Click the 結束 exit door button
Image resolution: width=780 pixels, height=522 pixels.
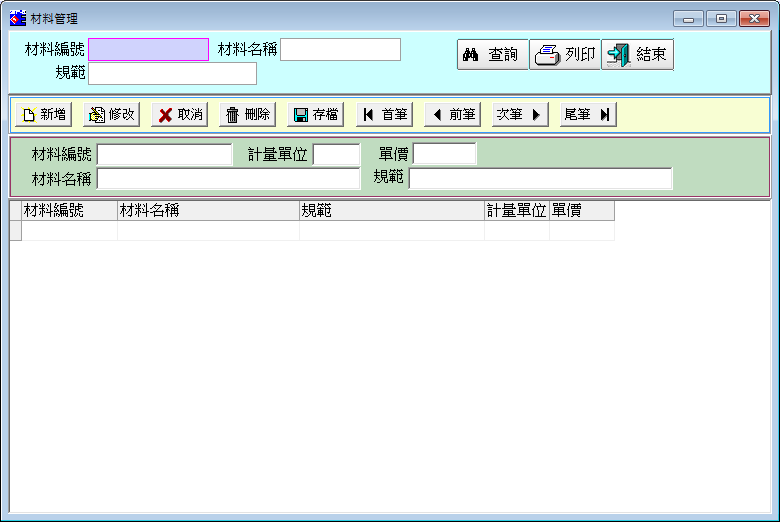click(x=637, y=55)
